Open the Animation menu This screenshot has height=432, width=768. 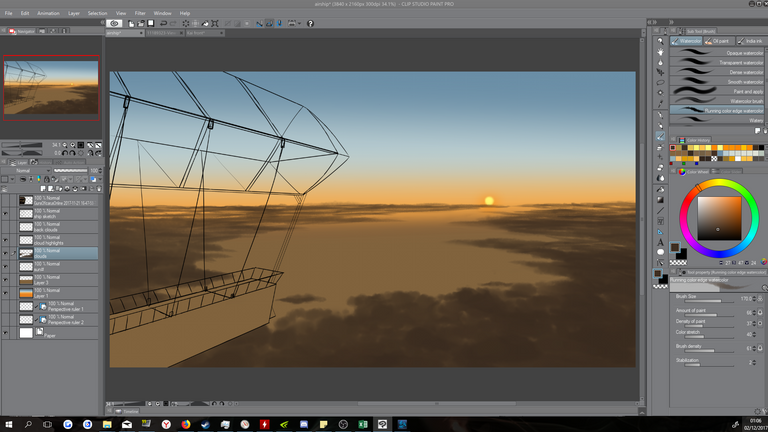[47, 13]
